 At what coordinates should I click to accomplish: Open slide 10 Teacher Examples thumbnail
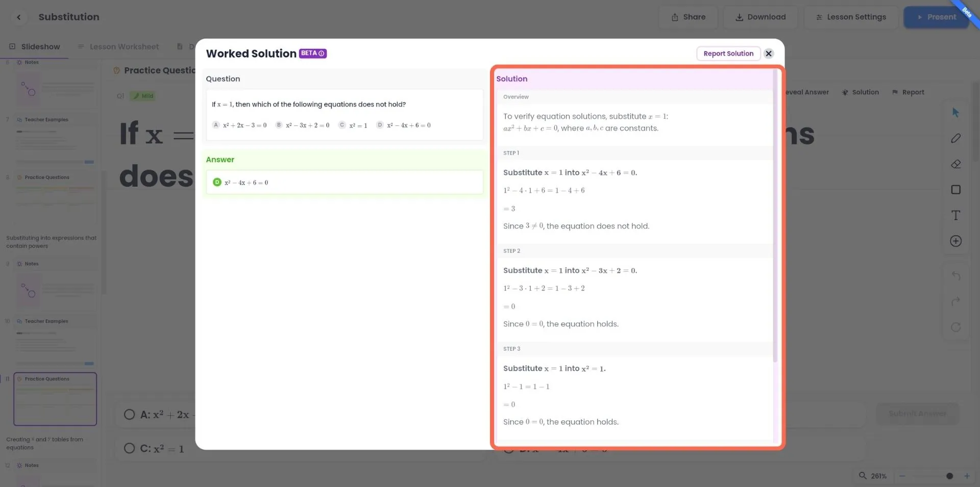click(x=55, y=341)
